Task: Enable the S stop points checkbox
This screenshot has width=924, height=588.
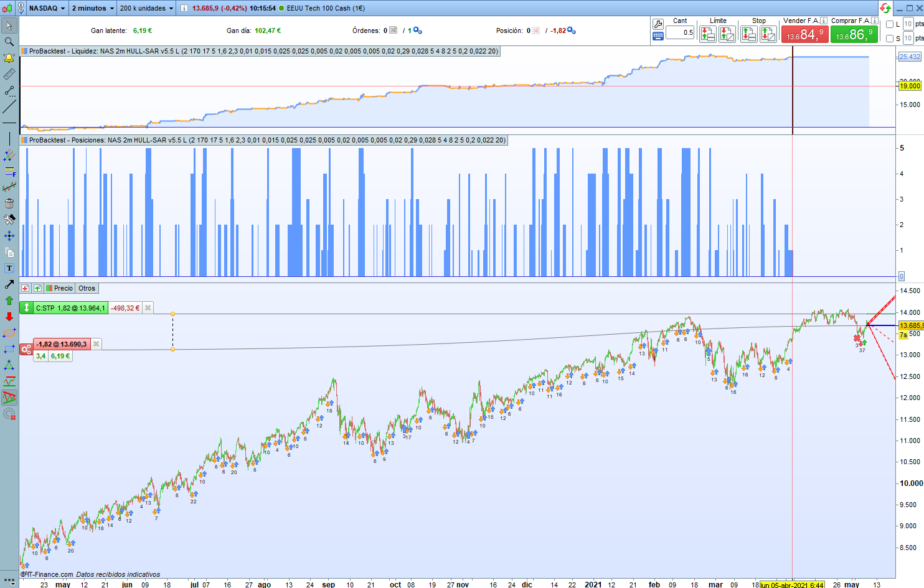Action: pos(890,39)
